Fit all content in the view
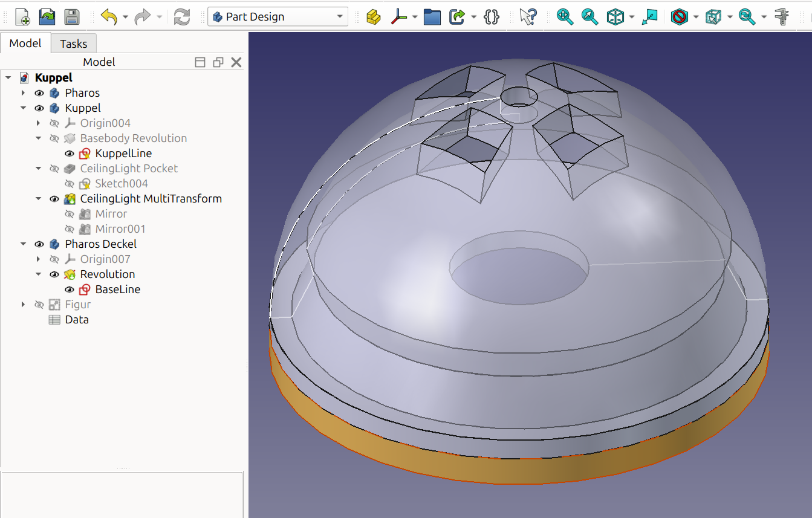This screenshot has width=812, height=518. point(565,17)
